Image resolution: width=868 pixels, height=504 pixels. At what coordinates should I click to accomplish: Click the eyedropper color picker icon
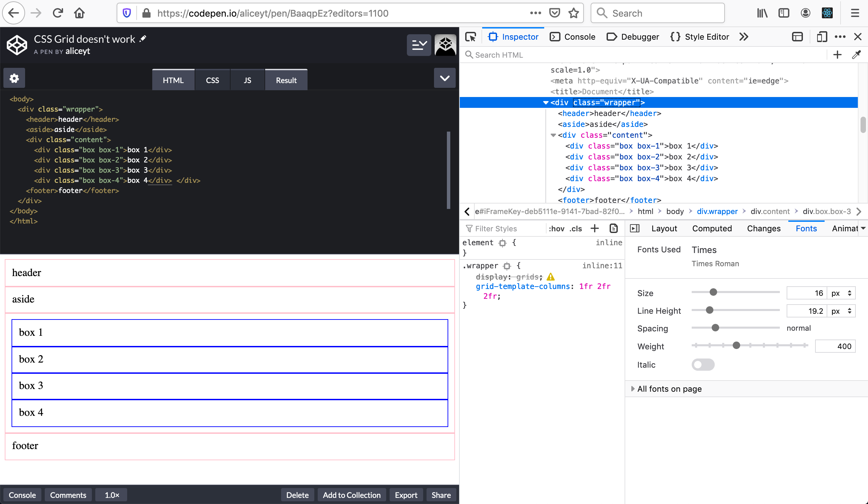click(x=856, y=55)
